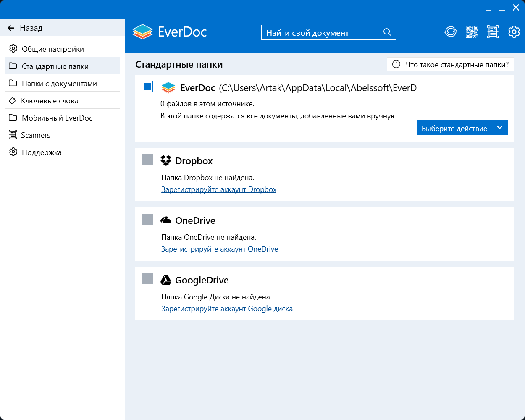Enable the OneDrive checkbox
Screen dimensions: 525x420
point(147,219)
